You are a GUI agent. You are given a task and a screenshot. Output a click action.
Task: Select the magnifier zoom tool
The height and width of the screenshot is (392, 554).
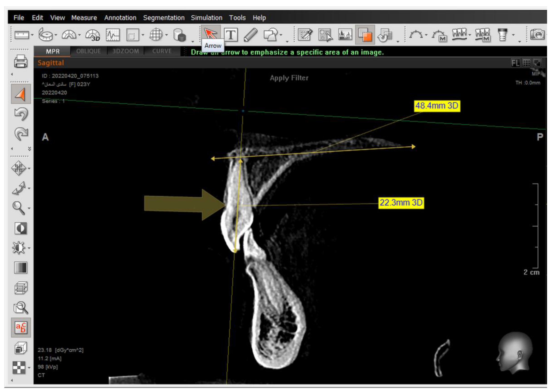(x=19, y=208)
